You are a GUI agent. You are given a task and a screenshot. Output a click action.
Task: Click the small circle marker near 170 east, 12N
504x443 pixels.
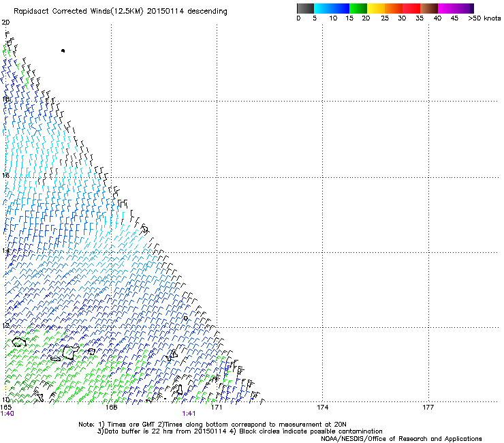click(x=185, y=318)
